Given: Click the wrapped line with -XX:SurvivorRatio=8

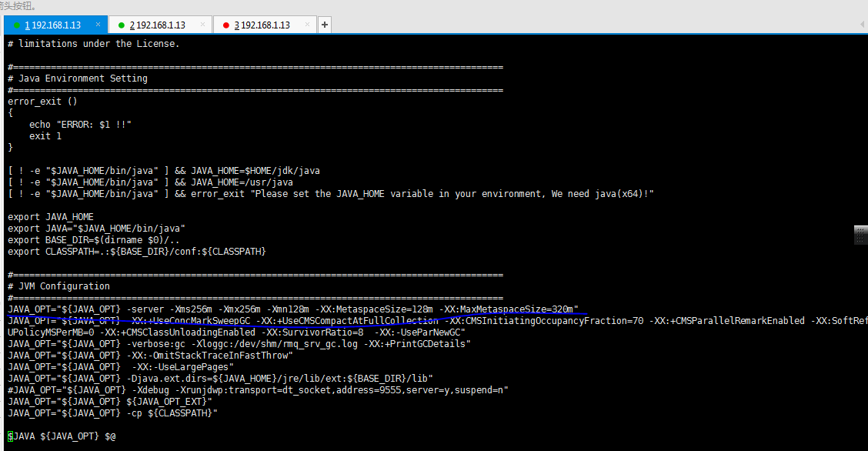Looking at the screenshot, I should [x=236, y=332].
